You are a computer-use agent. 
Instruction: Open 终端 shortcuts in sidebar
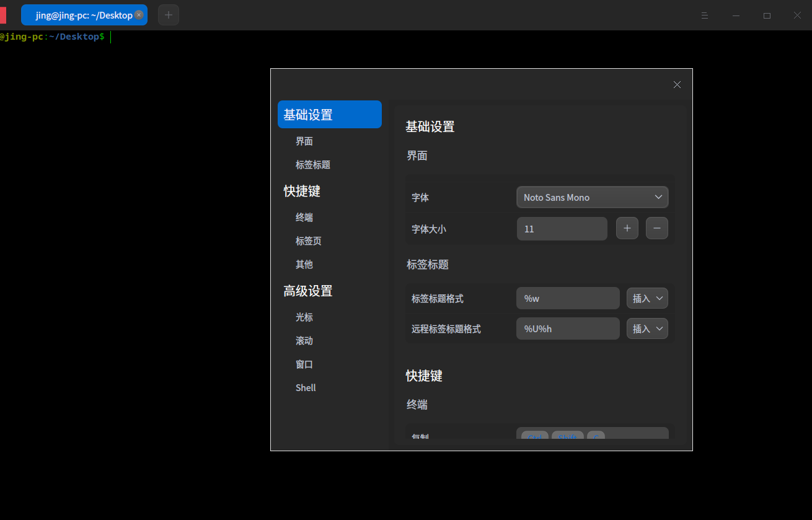[304, 218]
